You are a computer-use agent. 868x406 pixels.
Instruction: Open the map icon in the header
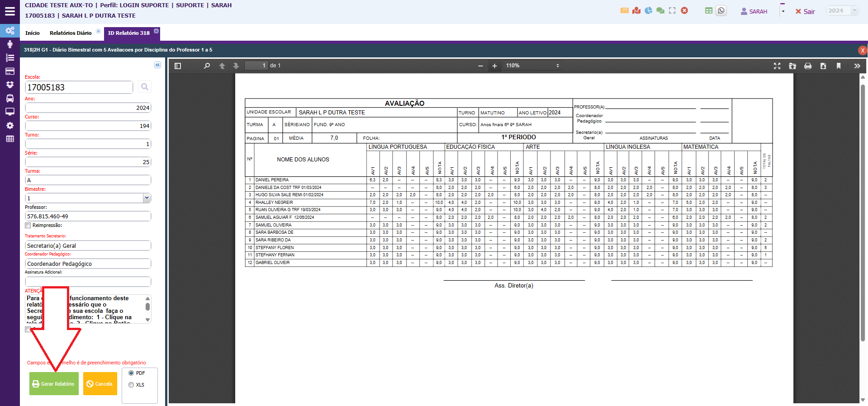636,11
